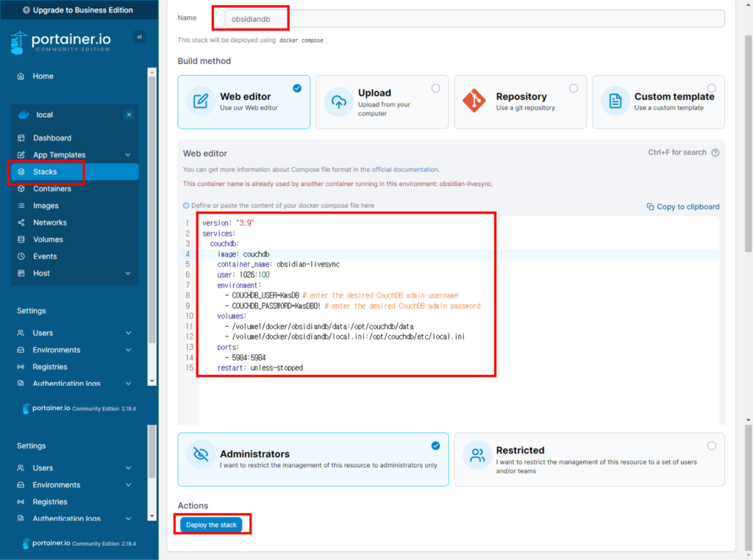Open the official documentation link
The height and width of the screenshot is (560, 753).
coord(405,170)
